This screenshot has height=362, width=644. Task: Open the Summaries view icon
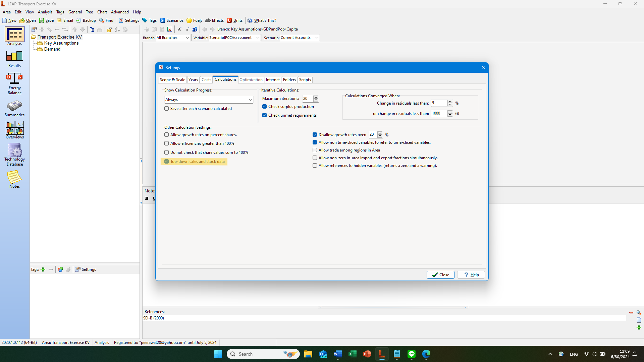click(14, 108)
